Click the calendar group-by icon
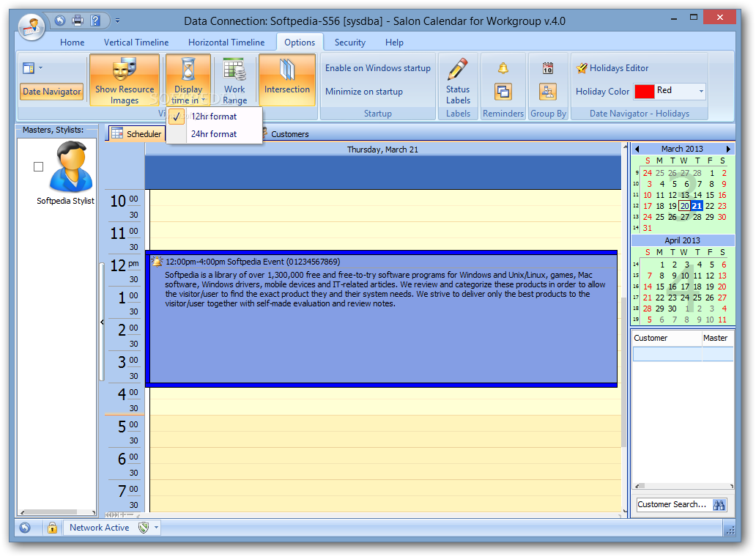 coord(548,68)
